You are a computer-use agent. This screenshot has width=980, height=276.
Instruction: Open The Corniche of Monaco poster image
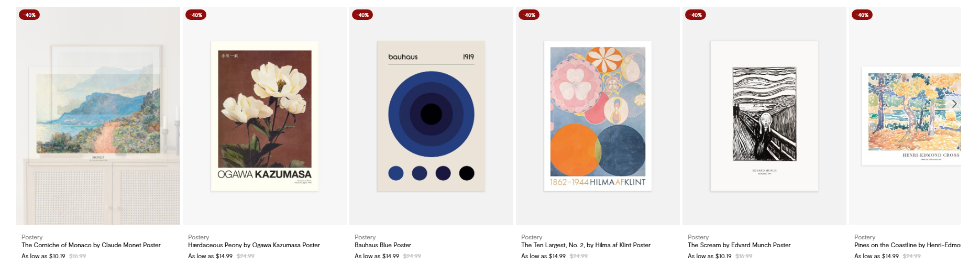98,116
